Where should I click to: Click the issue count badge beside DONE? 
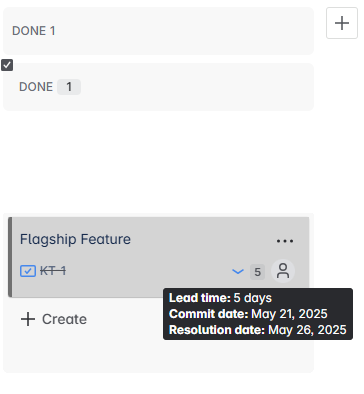click(69, 87)
